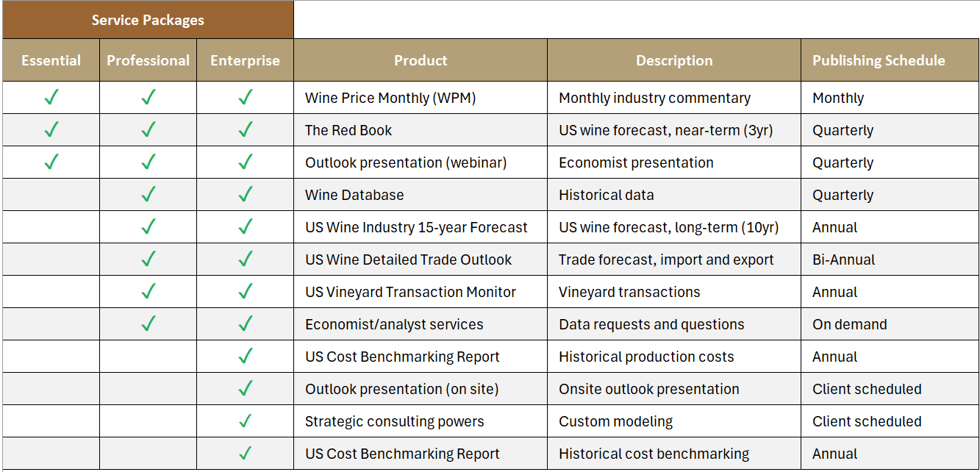This screenshot has width=980, height=472.
Task: Click Essential checkmark in The Red Book row
Action: (x=51, y=129)
